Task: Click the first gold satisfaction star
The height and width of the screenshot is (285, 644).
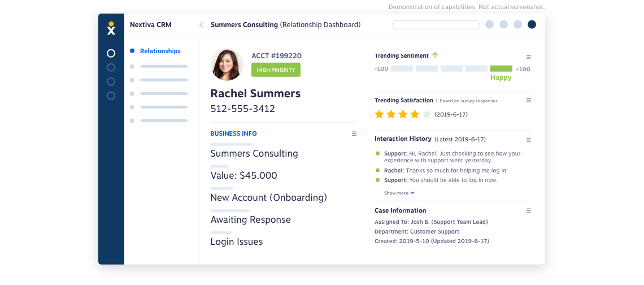Action: [x=379, y=114]
